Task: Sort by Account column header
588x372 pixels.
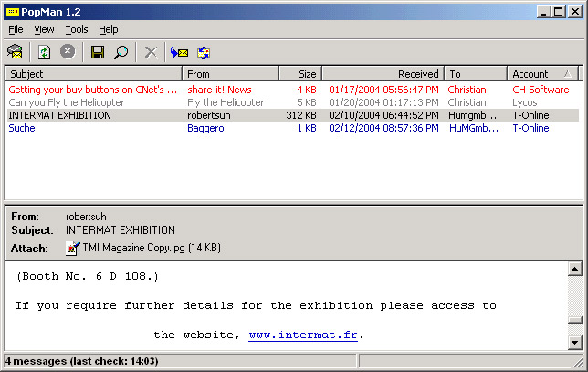Action: pos(543,74)
